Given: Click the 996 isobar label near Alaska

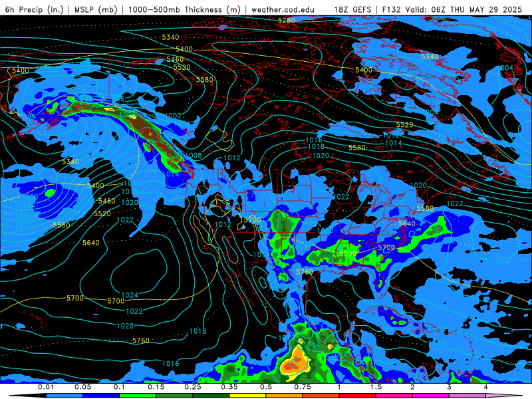Looking at the screenshot, I should pyautogui.click(x=119, y=99).
